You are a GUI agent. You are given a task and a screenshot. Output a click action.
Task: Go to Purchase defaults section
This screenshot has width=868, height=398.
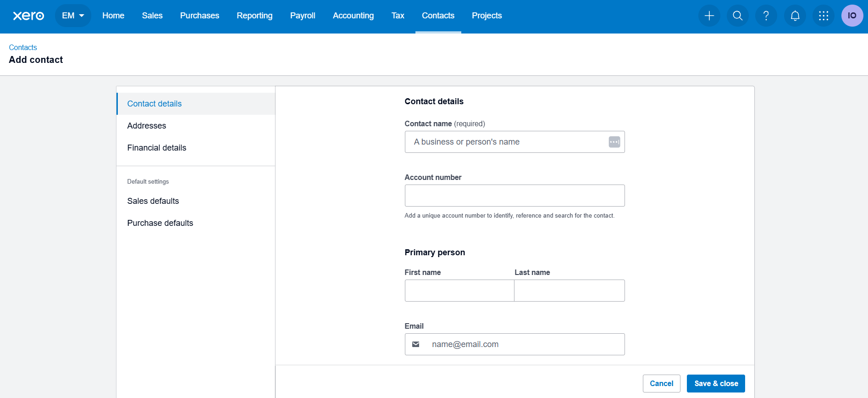pos(196,223)
